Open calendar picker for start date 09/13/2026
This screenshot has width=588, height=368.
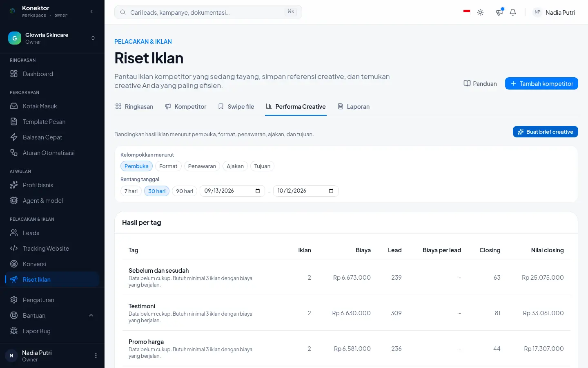point(258,191)
